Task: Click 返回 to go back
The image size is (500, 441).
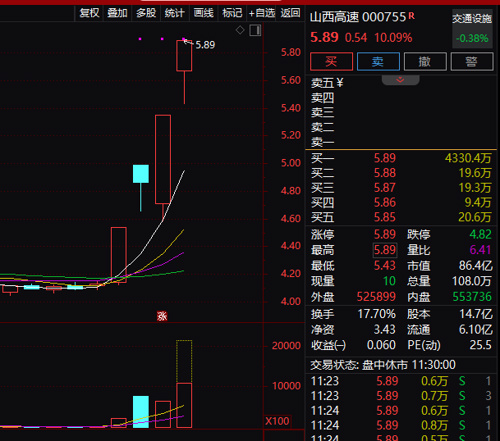Action: (x=290, y=13)
